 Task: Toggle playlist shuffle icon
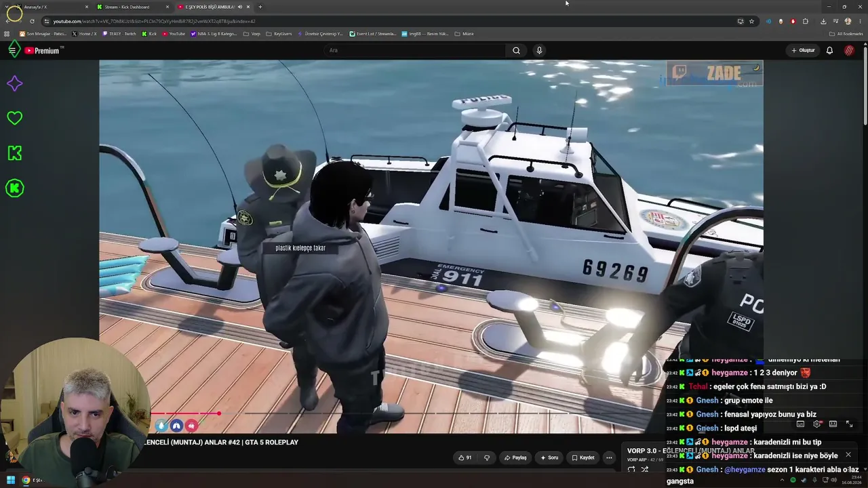pyautogui.click(x=645, y=469)
